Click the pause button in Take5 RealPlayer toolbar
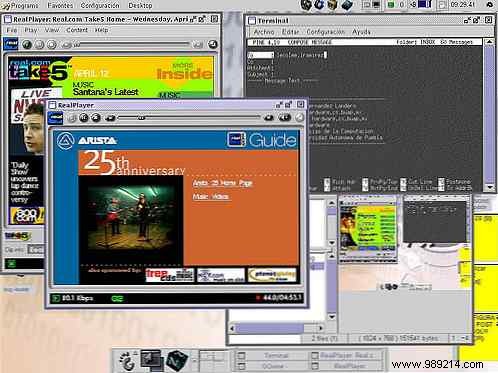Image resolution: width=498 pixels, height=373 pixels. pos(39,44)
